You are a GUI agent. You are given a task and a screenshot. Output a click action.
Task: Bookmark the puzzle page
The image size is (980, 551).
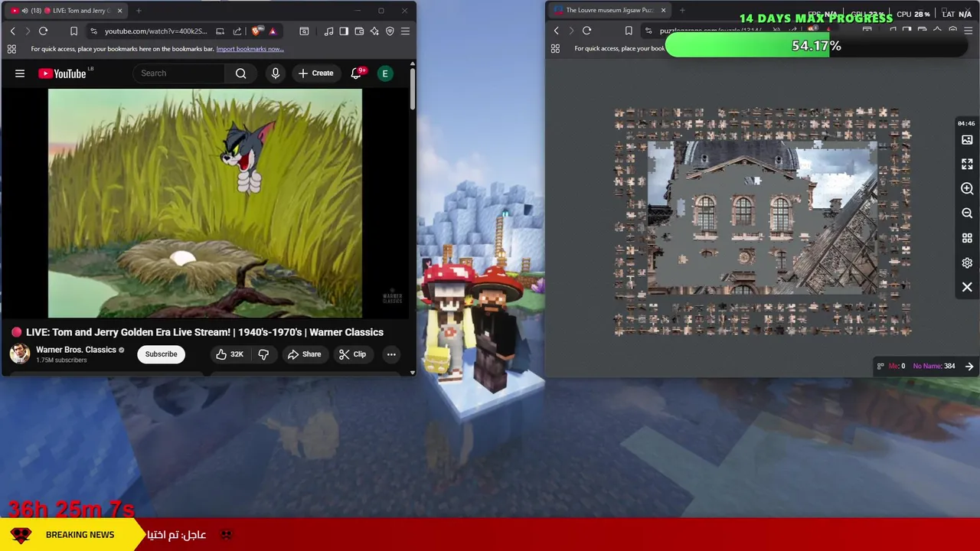(x=629, y=31)
